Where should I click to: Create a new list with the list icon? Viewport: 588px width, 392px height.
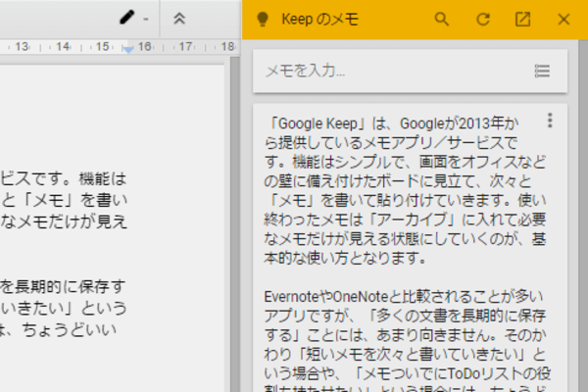click(542, 71)
